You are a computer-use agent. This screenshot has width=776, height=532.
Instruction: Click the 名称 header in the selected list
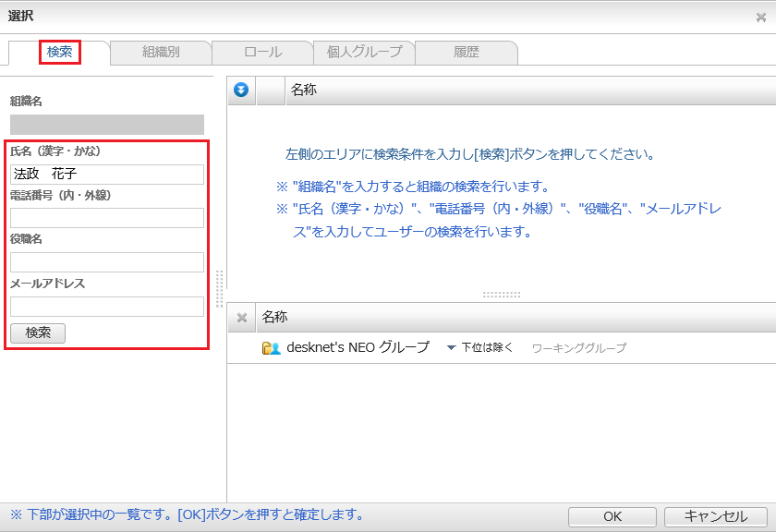(274, 317)
